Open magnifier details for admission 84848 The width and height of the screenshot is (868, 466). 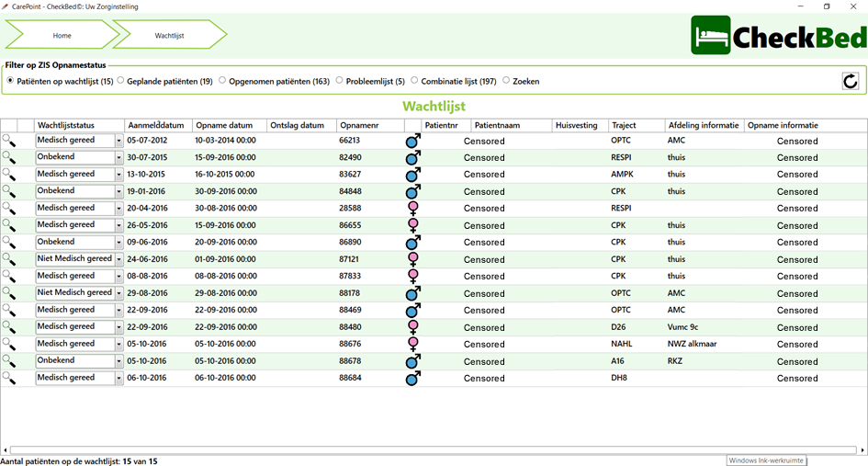pos(9,191)
